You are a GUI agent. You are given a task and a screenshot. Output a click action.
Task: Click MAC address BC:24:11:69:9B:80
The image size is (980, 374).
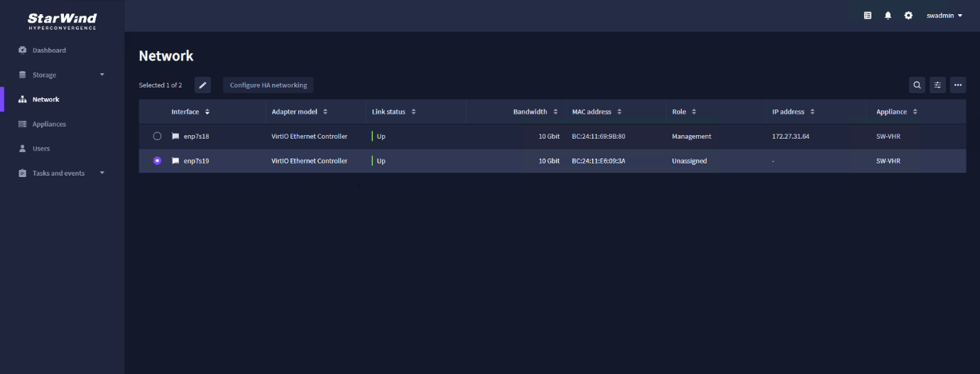pos(599,137)
